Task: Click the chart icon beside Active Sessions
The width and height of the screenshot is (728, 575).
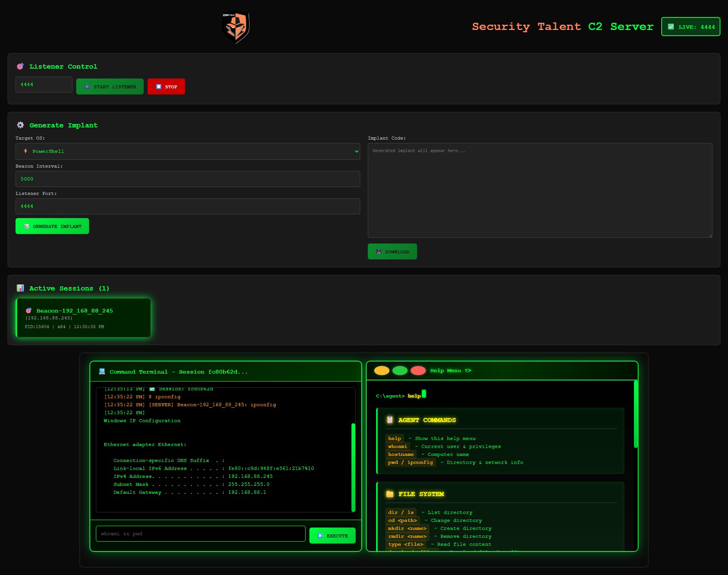Action: [x=20, y=288]
